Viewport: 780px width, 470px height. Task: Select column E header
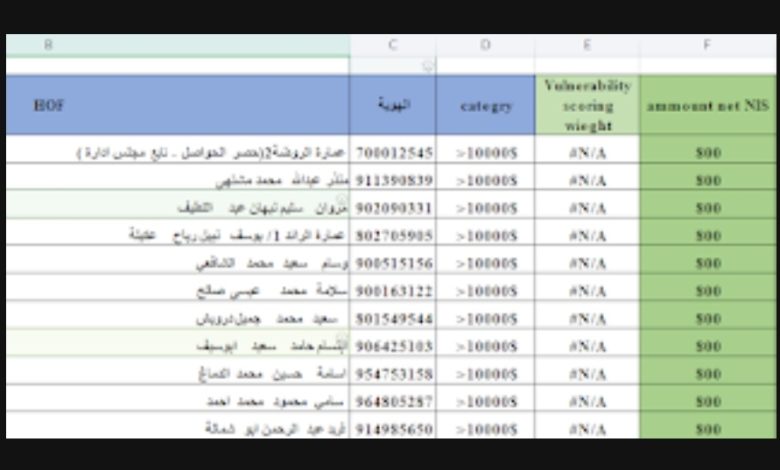(x=587, y=45)
